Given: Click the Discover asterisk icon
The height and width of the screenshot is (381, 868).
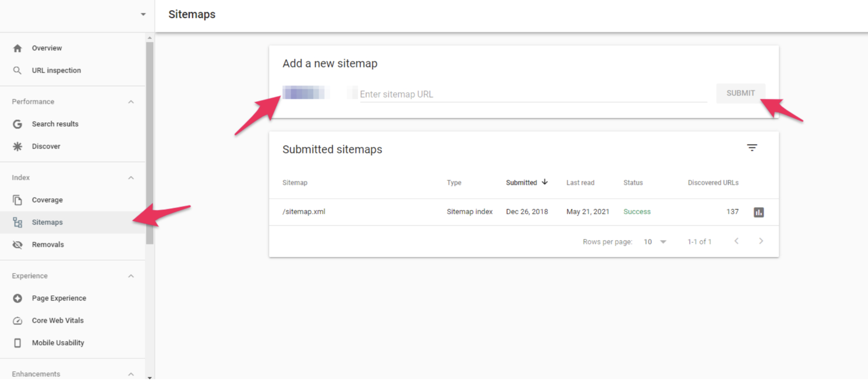Looking at the screenshot, I should [x=17, y=147].
